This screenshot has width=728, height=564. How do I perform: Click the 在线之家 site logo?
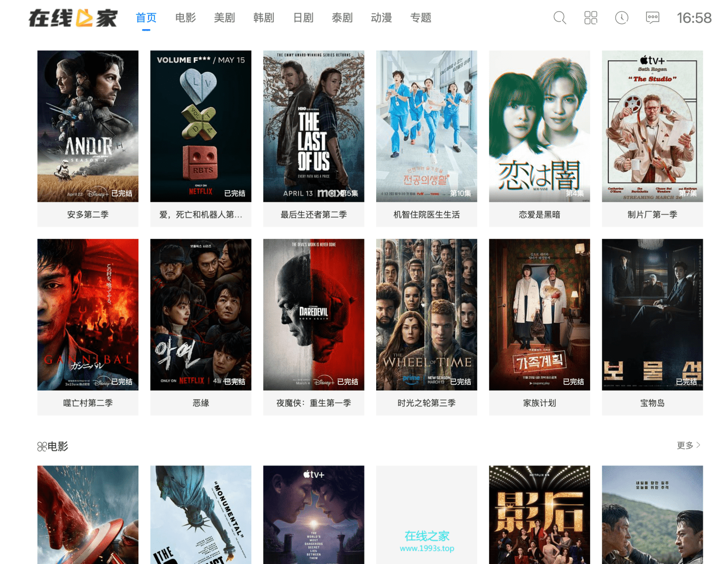pyautogui.click(x=73, y=18)
